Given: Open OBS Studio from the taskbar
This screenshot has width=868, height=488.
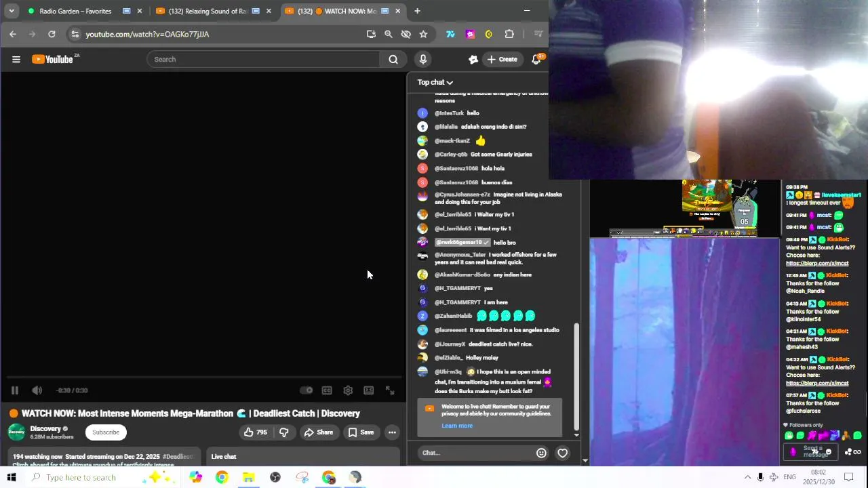Looking at the screenshot, I should tap(275, 477).
